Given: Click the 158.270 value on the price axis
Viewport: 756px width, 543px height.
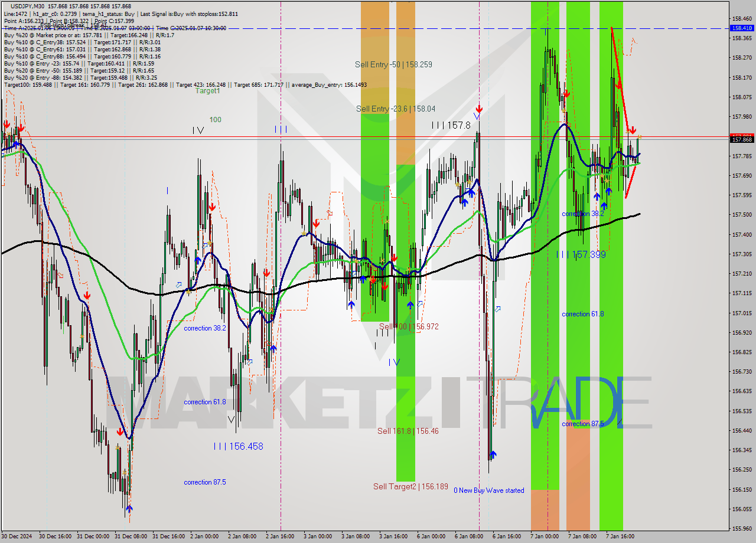Looking at the screenshot, I should [x=742, y=58].
